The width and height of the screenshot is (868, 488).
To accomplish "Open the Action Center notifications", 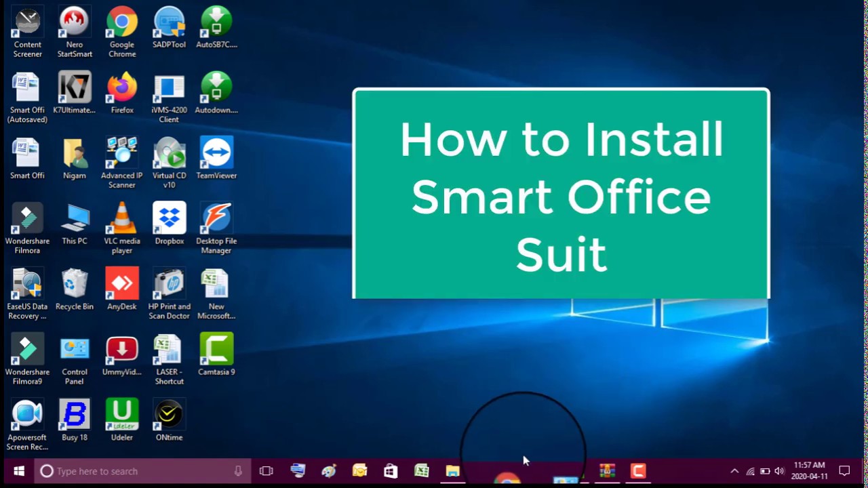I will click(x=845, y=471).
